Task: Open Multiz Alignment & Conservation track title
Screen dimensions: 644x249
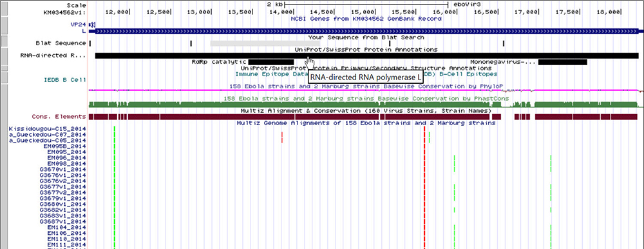Action: [x=366, y=111]
